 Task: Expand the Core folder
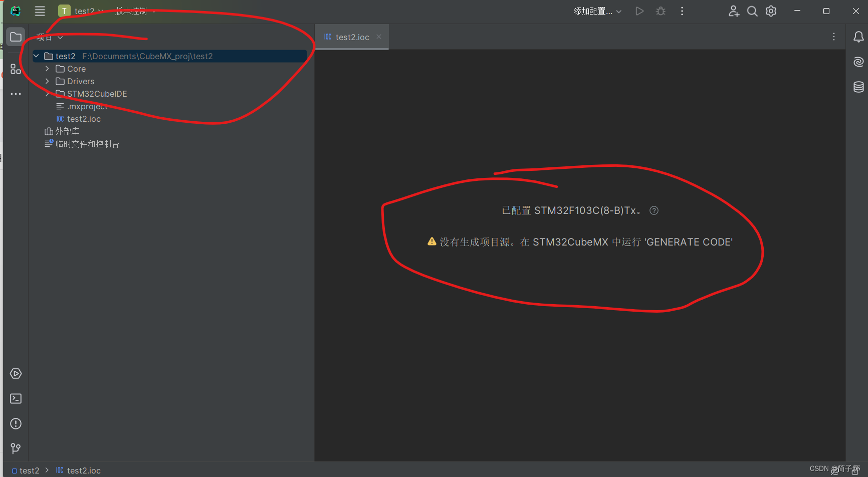click(47, 69)
